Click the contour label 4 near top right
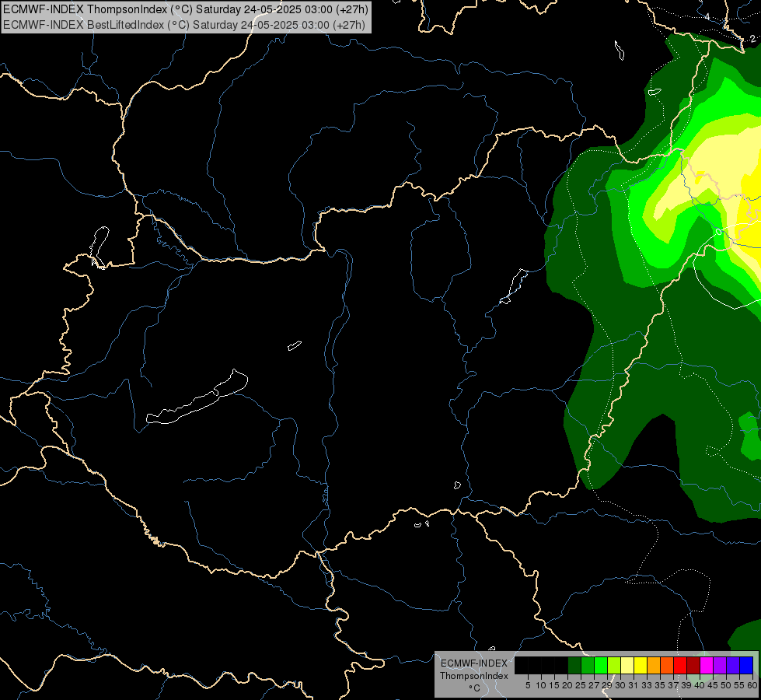 coord(707,17)
